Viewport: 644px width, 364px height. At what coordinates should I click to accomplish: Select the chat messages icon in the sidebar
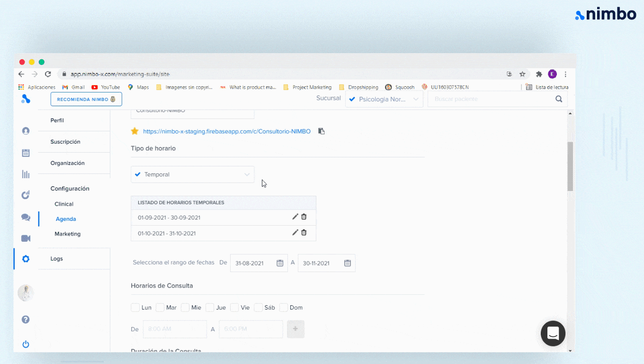tap(25, 217)
